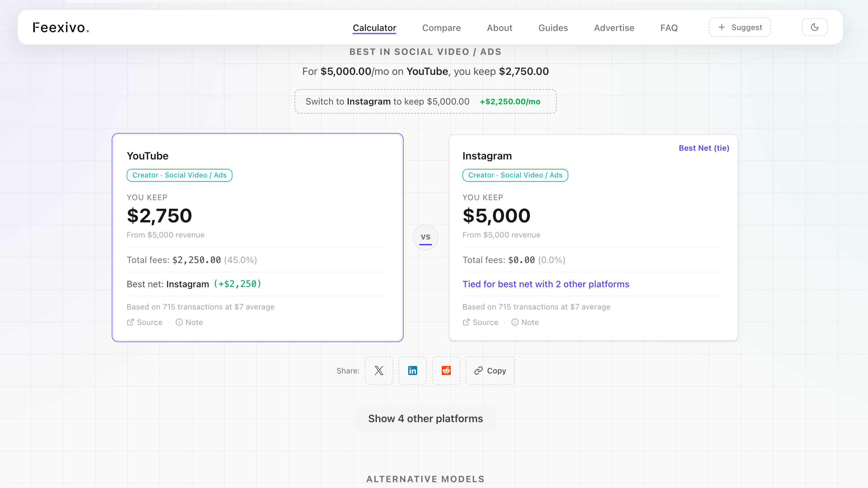Copy the shareable comparison link
This screenshot has width=868, height=488.
(x=490, y=371)
